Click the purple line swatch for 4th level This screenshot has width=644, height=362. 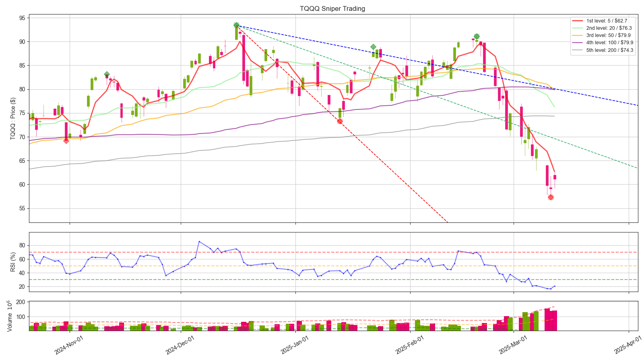578,43
